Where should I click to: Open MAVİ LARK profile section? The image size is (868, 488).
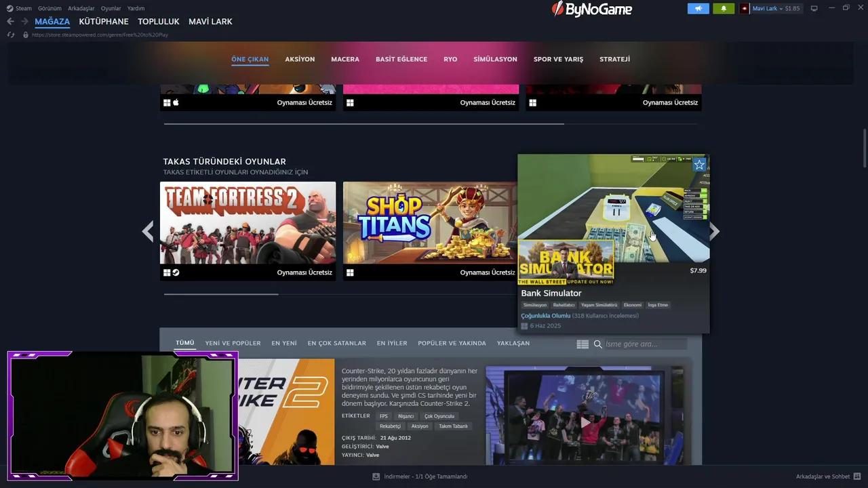pos(210,22)
